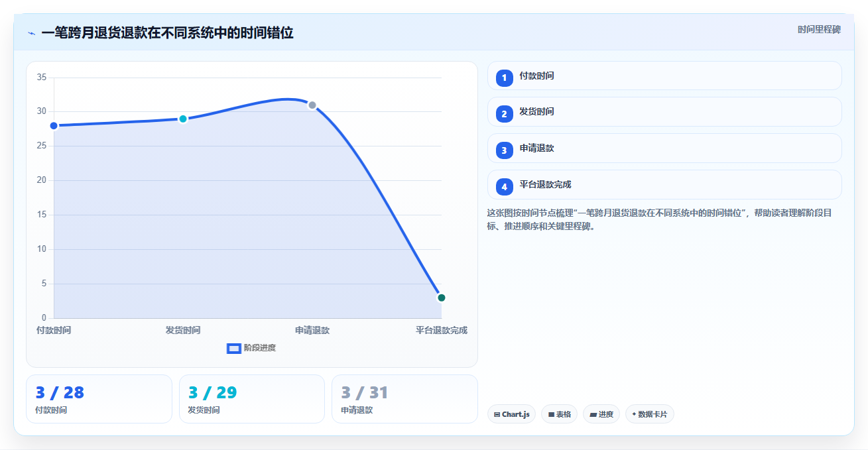
Task: Select step 4 平台退款完成 list item
Action: pos(664,185)
